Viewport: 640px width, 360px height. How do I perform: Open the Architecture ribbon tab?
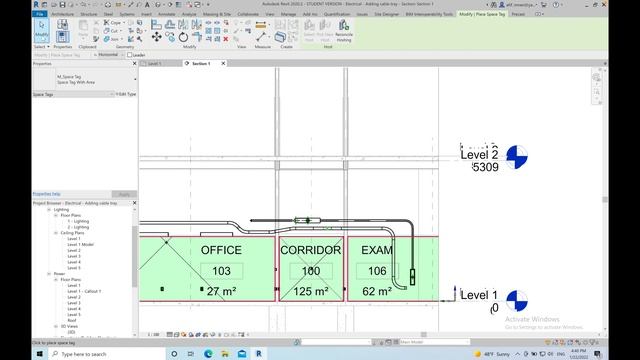[x=62, y=14]
